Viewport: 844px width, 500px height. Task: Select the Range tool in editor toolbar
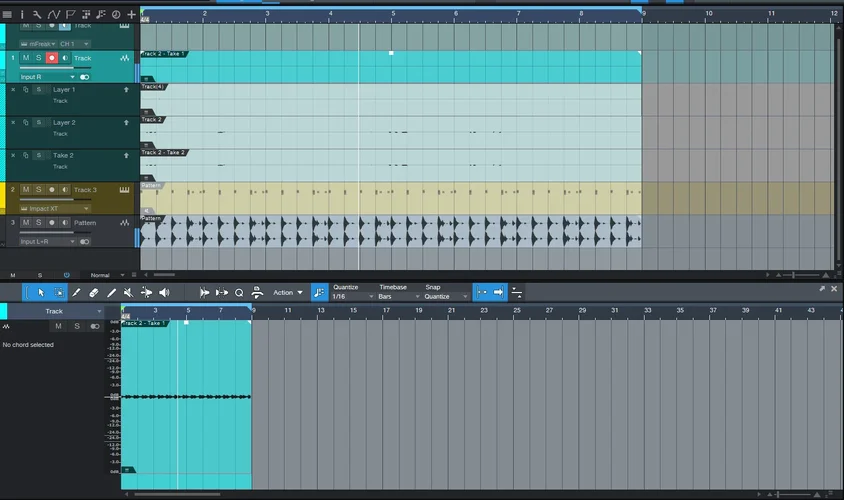(x=59, y=292)
